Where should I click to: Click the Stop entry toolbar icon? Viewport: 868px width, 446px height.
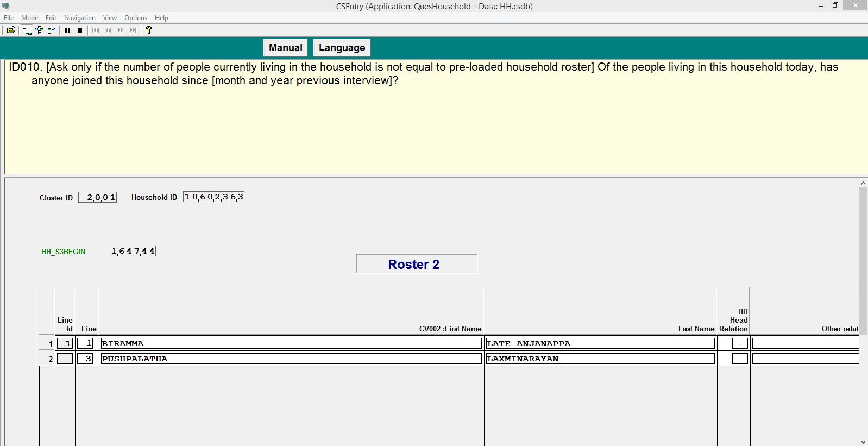(x=80, y=30)
